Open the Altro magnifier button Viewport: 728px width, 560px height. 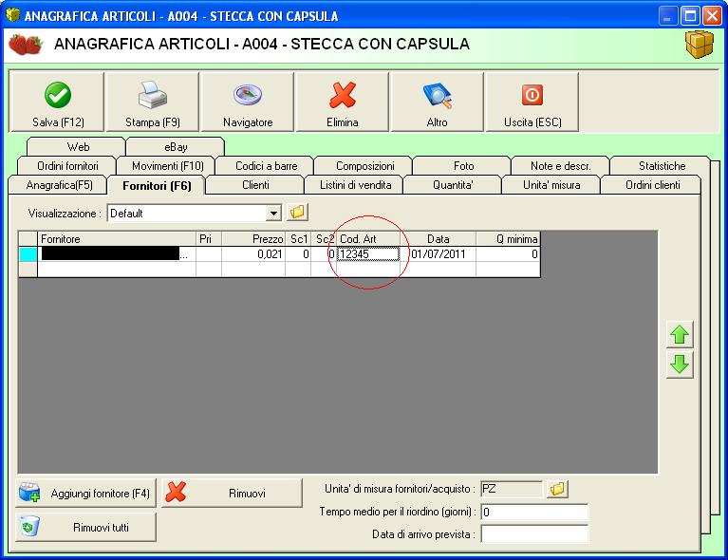pos(437,103)
